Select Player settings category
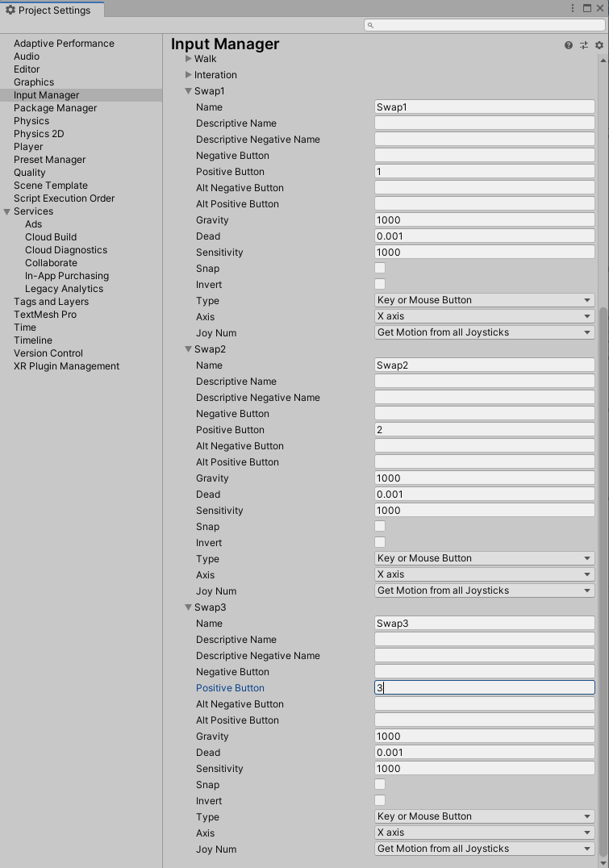 point(28,147)
